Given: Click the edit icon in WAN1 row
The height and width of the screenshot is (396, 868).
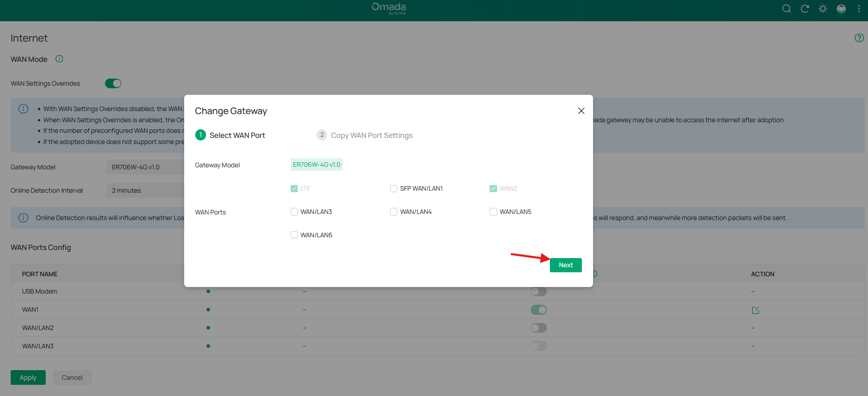Looking at the screenshot, I should [755, 310].
